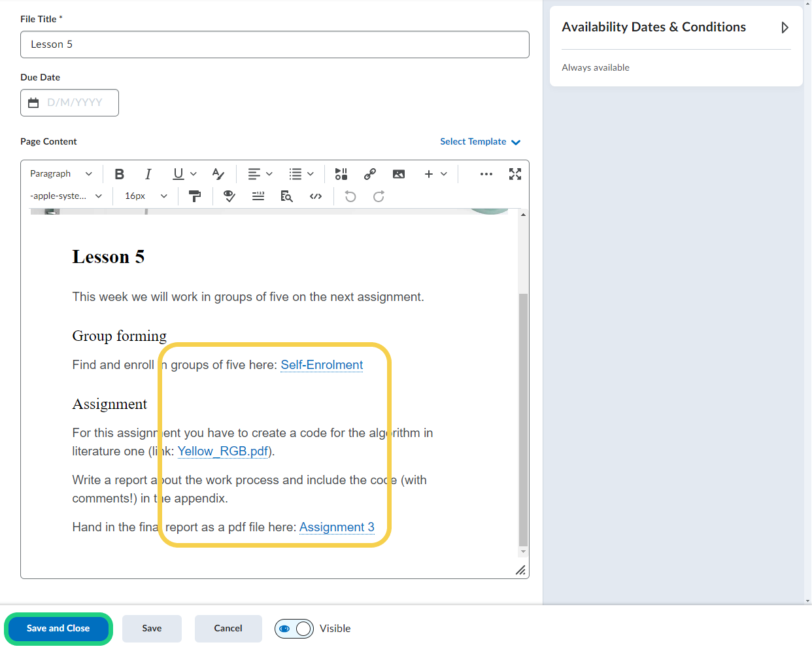Enter fullscreen editor mode
Image resolution: width=812 pixels, height=651 pixels.
[x=515, y=174]
